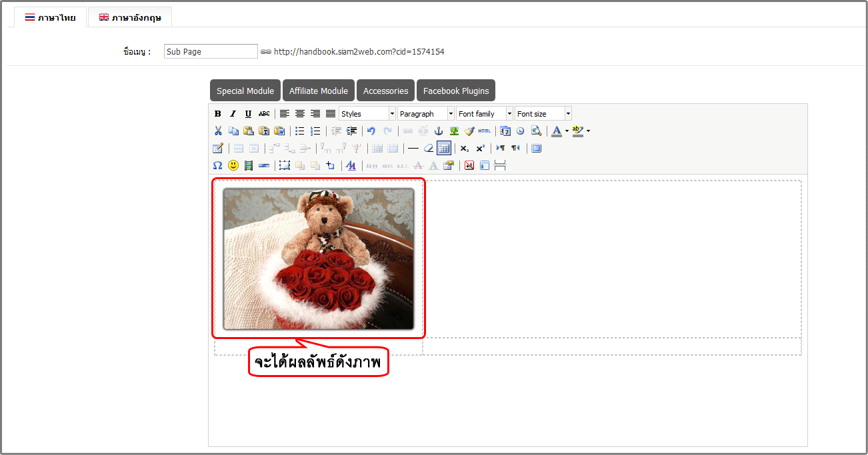Open the emoticons smiley picker
868x455 pixels.
[x=233, y=165]
